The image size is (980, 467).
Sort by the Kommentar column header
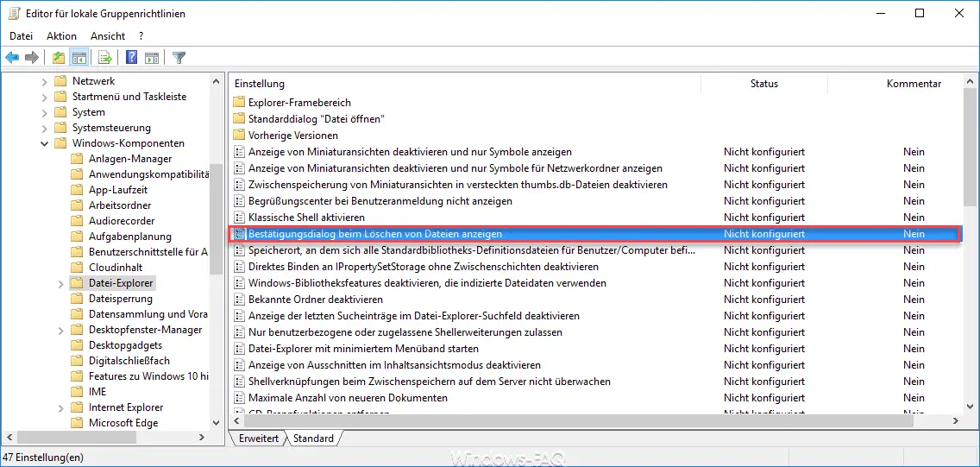click(x=914, y=84)
